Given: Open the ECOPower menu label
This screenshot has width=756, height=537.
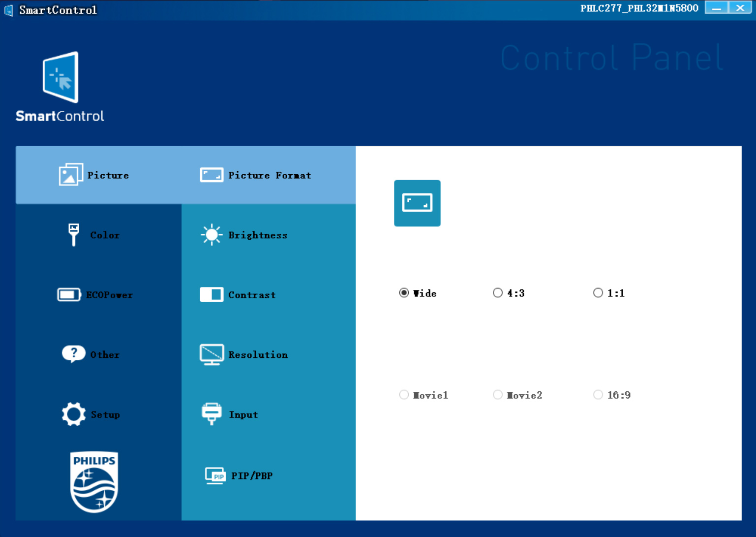Looking at the screenshot, I should pyautogui.click(x=109, y=295).
